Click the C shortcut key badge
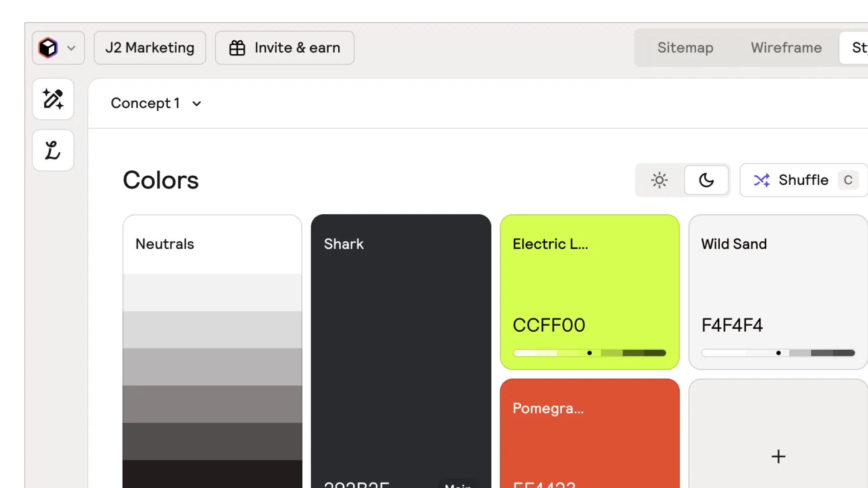This screenshot has width=868, height=488. 848,180
